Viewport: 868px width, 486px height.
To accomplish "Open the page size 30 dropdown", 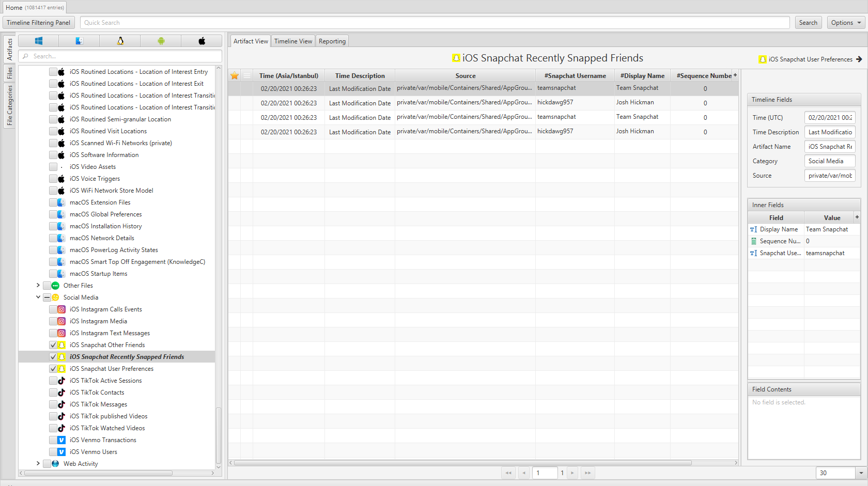I will click(x=861, y=473).
